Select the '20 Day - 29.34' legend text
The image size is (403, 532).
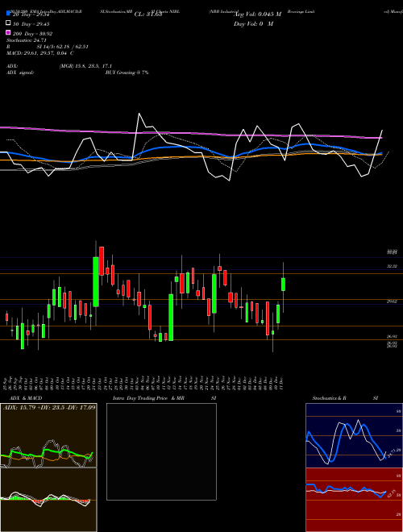(31, 15)
